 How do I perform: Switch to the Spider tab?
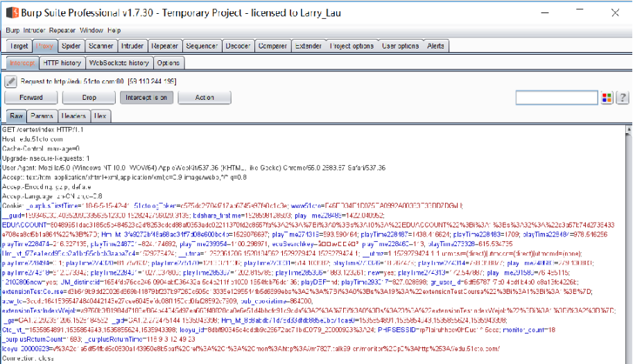71,46
